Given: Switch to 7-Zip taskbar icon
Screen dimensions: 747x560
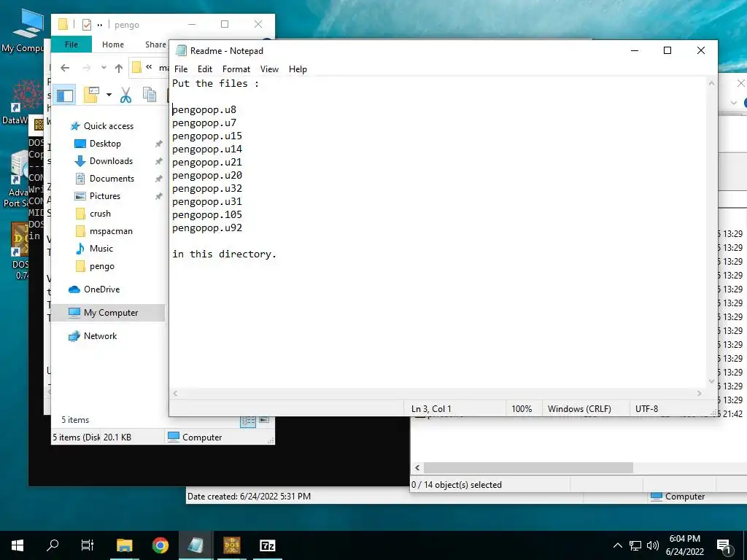Looking at the screenshot, I should click(x=267, y=545).
